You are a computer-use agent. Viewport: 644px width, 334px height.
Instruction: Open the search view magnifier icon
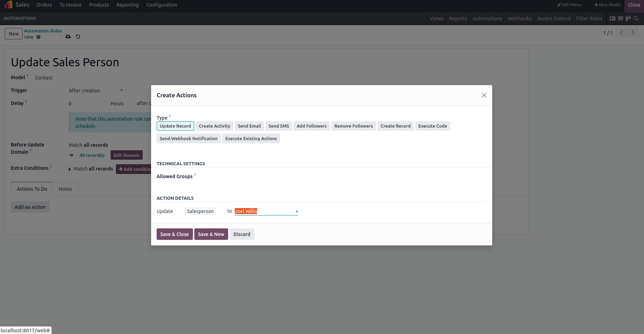[x=636, y=18]
